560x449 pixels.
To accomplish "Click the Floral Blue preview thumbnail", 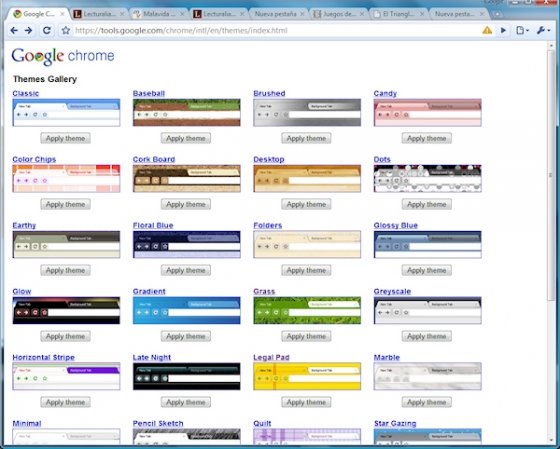I will click(186, 244).
